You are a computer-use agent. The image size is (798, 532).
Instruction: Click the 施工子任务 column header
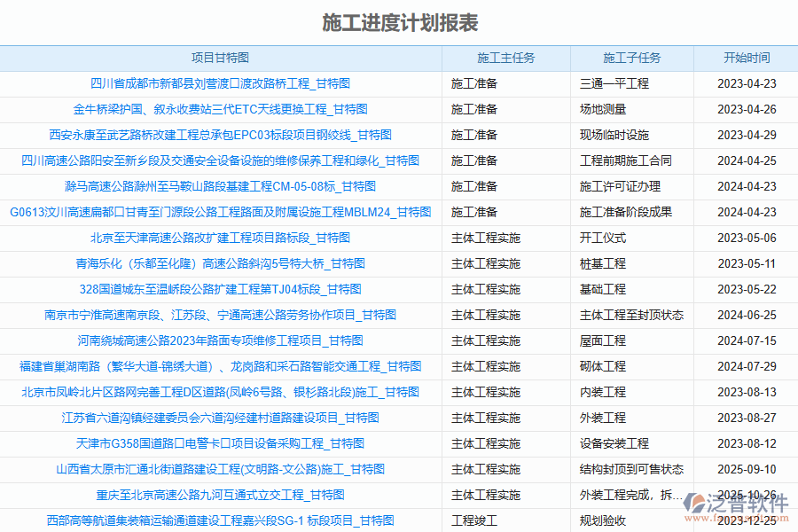(x=632, y=58)
